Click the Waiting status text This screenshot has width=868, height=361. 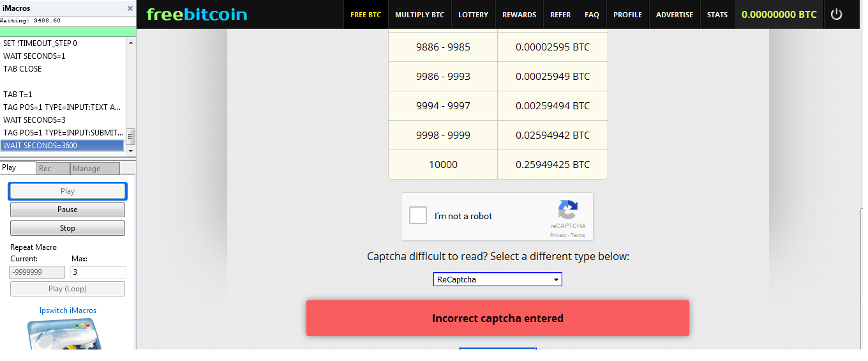click(30, 20)
